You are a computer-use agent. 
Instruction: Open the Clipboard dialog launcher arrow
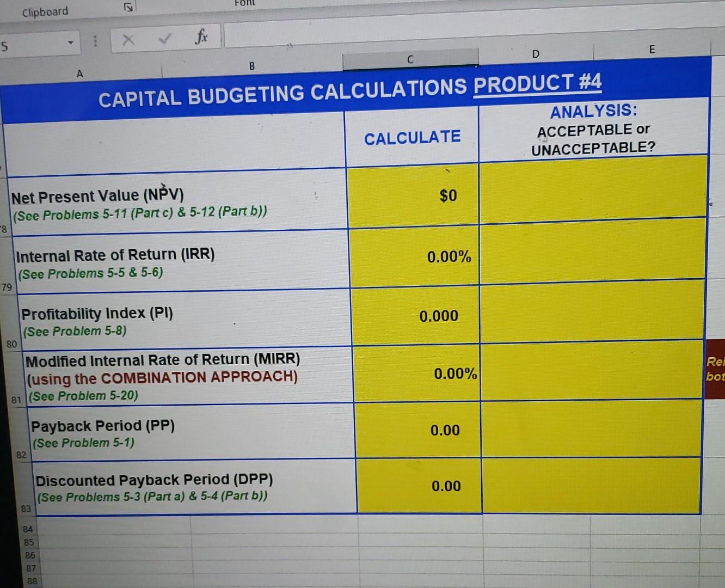click(x=127, y=7)
